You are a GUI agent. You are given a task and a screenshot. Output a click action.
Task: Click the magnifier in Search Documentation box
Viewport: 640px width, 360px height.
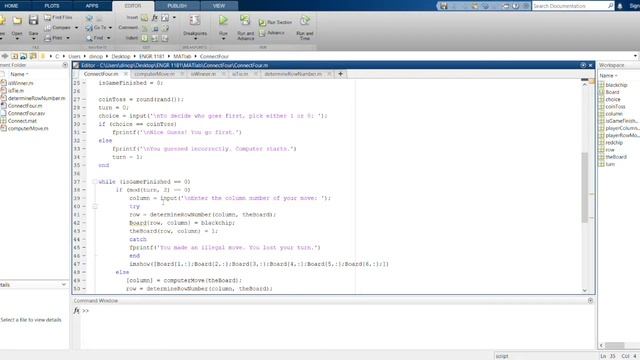610,6
